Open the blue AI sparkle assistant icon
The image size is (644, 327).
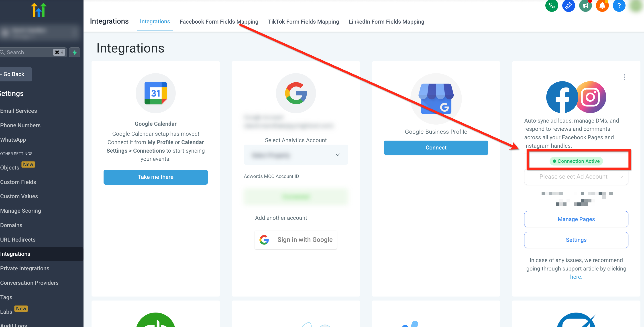568,6
